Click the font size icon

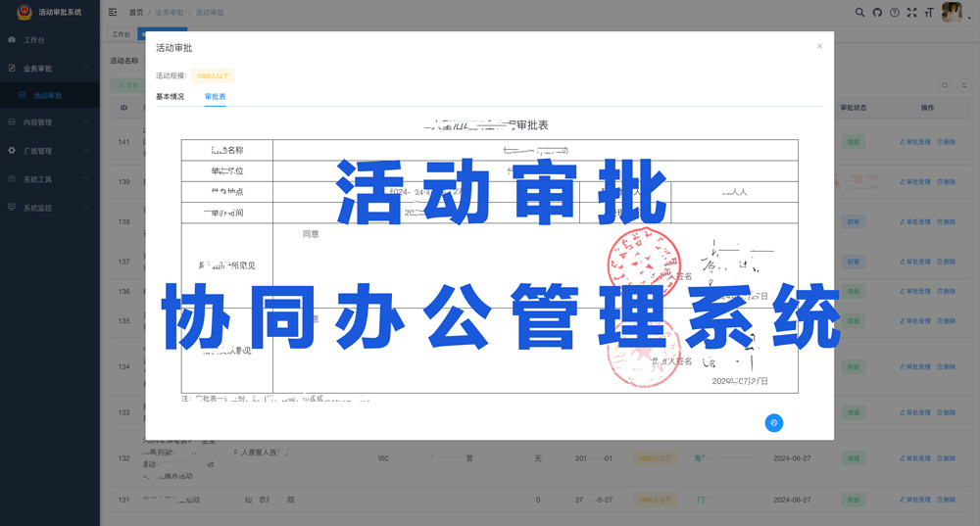point(929,12)
